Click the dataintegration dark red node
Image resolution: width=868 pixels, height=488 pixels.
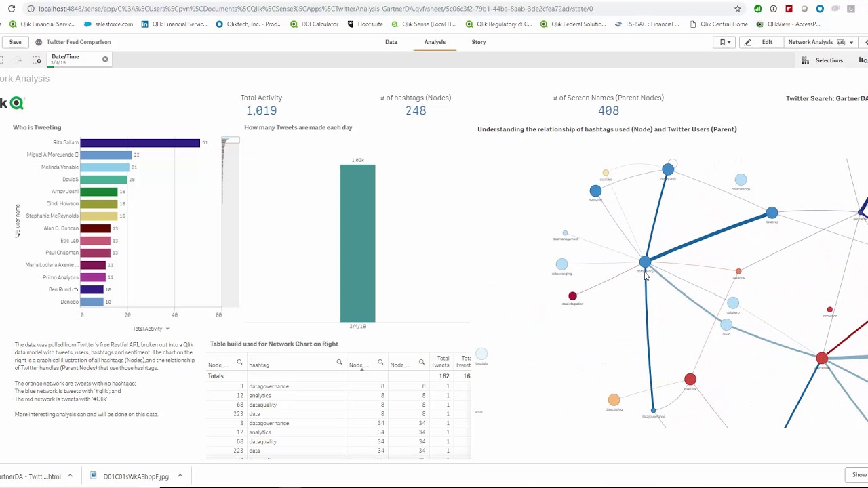pyautogui.click(x=572, y=296)
